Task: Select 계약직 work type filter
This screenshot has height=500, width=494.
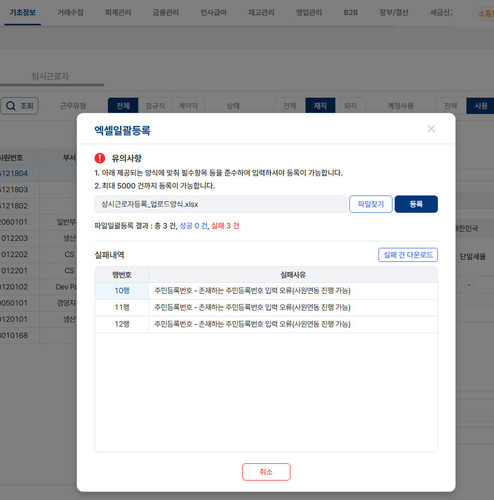Action: click(188, 106)
